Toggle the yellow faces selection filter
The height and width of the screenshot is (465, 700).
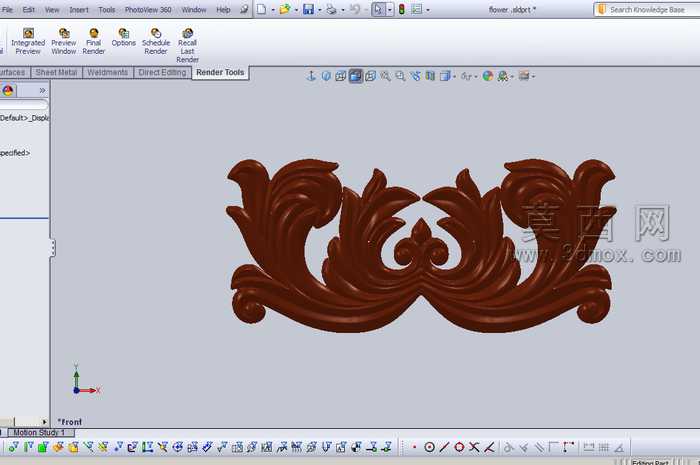click(x=73, y=447)
